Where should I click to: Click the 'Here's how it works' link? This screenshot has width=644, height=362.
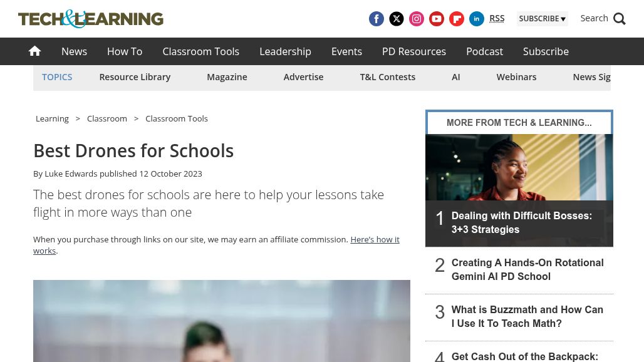pos(375,239)
